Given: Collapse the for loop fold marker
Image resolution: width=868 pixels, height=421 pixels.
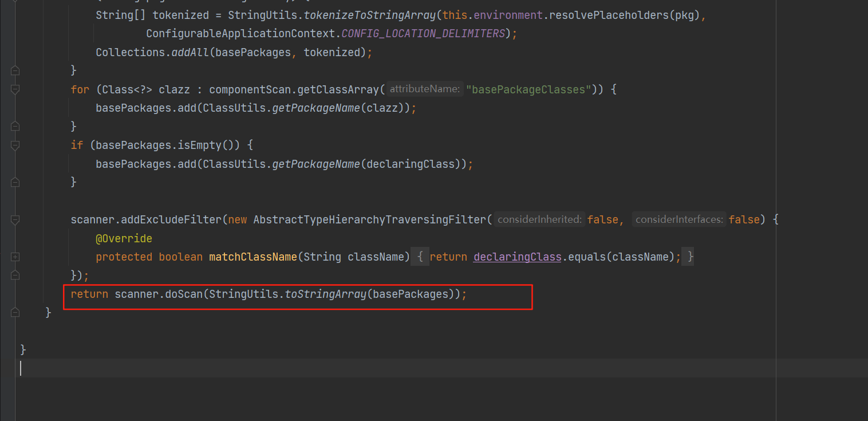Looking at the screenshot, I should [x=15, y=89].
